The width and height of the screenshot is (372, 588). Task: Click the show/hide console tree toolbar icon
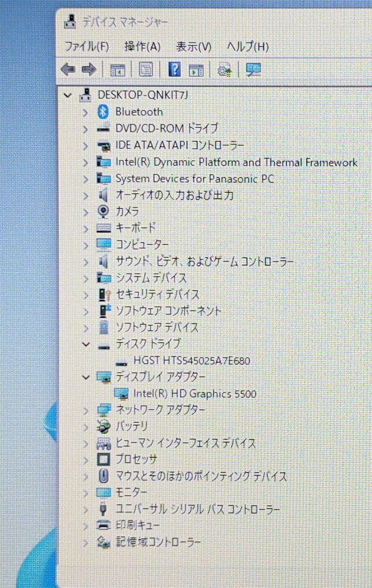pyautogui.click(x=118, y=70)
